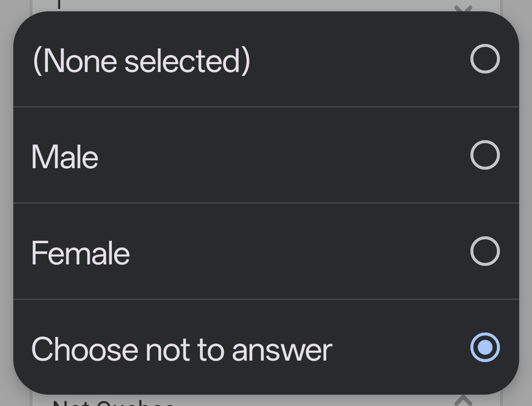Select the (None selected) radio button

tap(485, 59)
